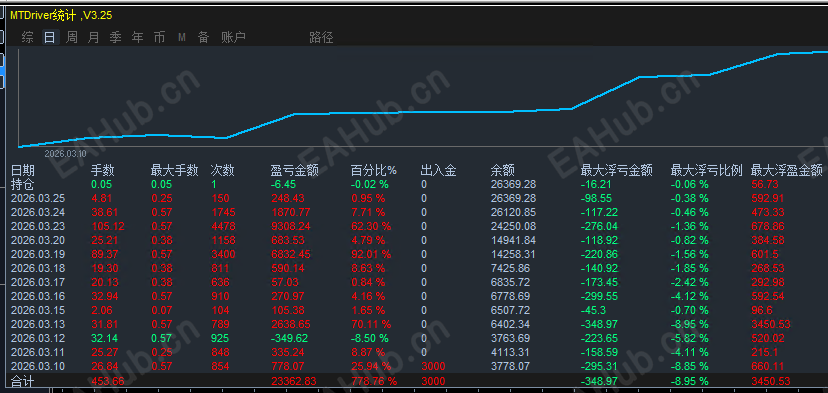
Task: Switch to the 季 quarterly tab
Action: pyautogui.click(x=115, y=38)
